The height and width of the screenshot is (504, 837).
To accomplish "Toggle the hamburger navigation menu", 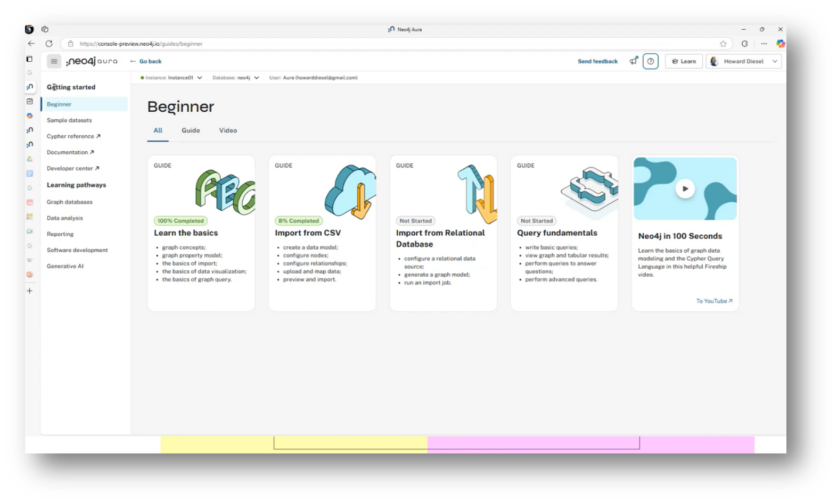I will pyautogui.click(x=54, y=61).
